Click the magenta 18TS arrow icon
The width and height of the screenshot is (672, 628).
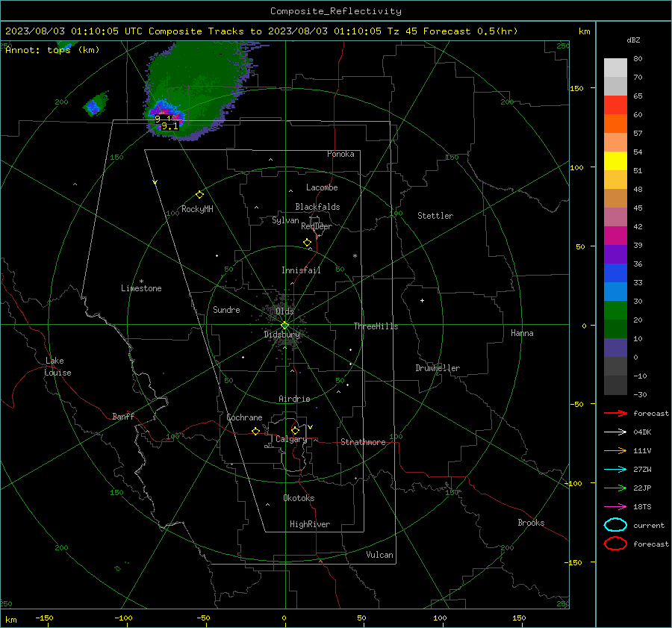click(615, 507)
